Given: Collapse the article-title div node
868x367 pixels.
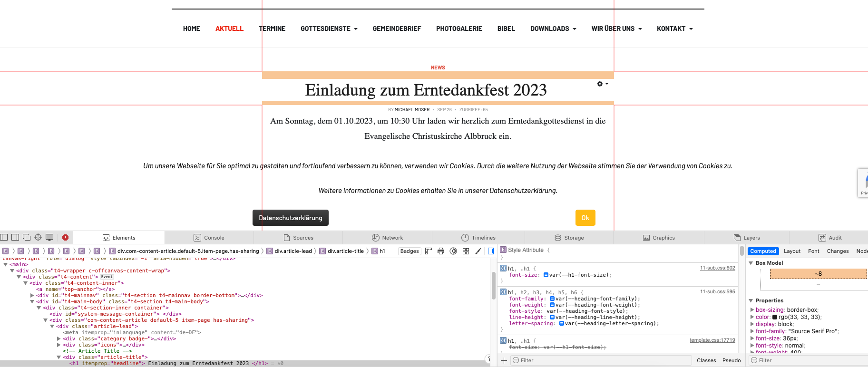Looking at the screenshot, I should (x=59, y=357).
